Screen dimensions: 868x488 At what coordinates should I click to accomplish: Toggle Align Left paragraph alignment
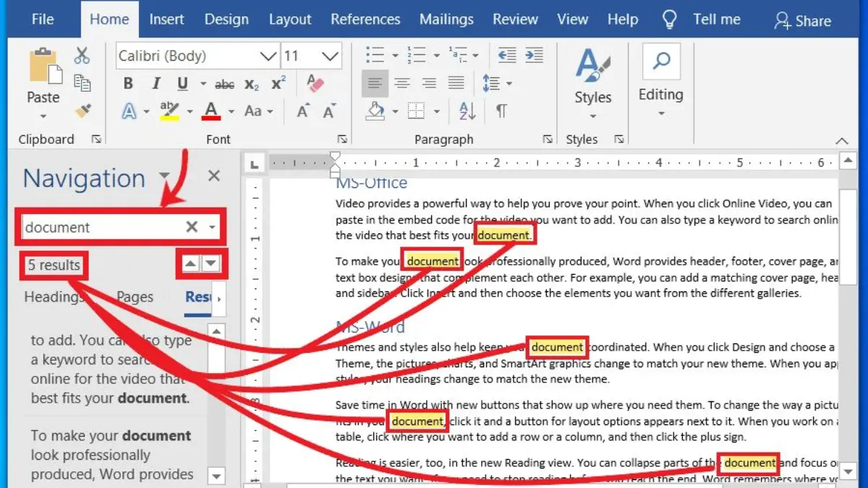coord(375,83)
